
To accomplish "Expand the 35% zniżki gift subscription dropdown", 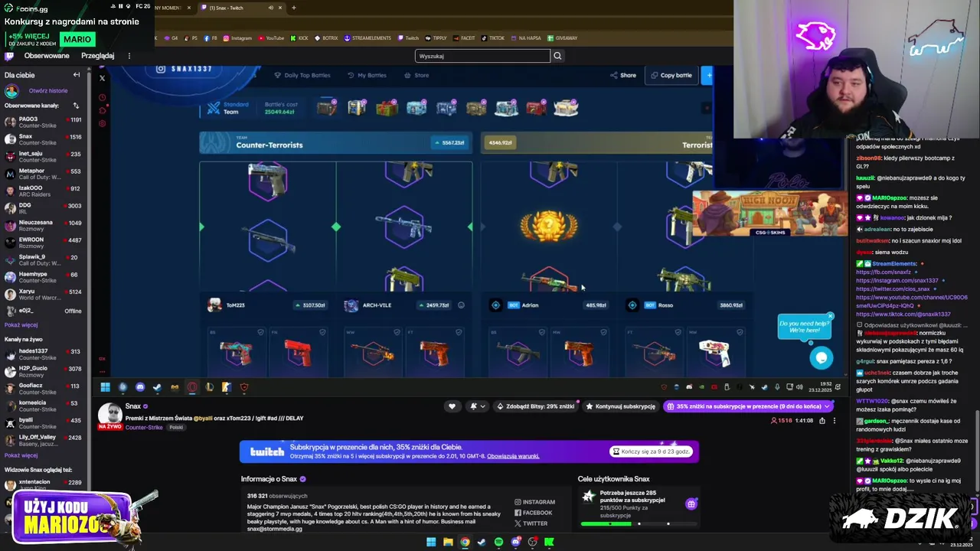I will tap(828, 406).
